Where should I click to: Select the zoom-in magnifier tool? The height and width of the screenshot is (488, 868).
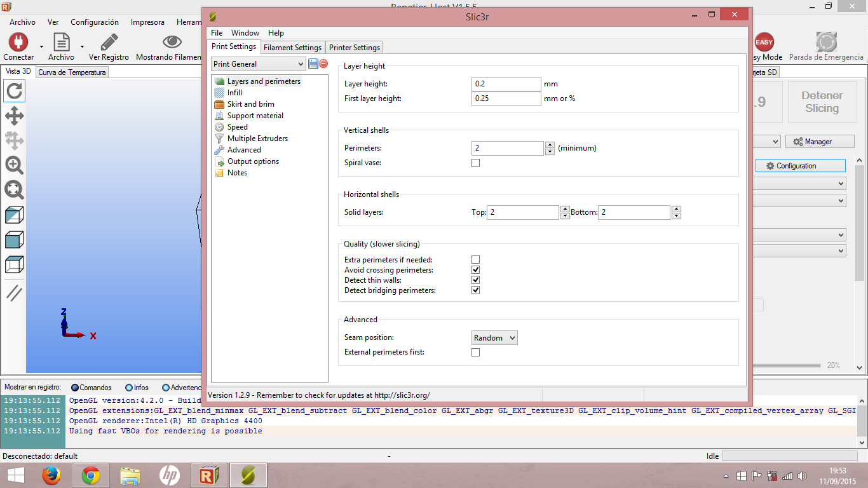(14, 165)
